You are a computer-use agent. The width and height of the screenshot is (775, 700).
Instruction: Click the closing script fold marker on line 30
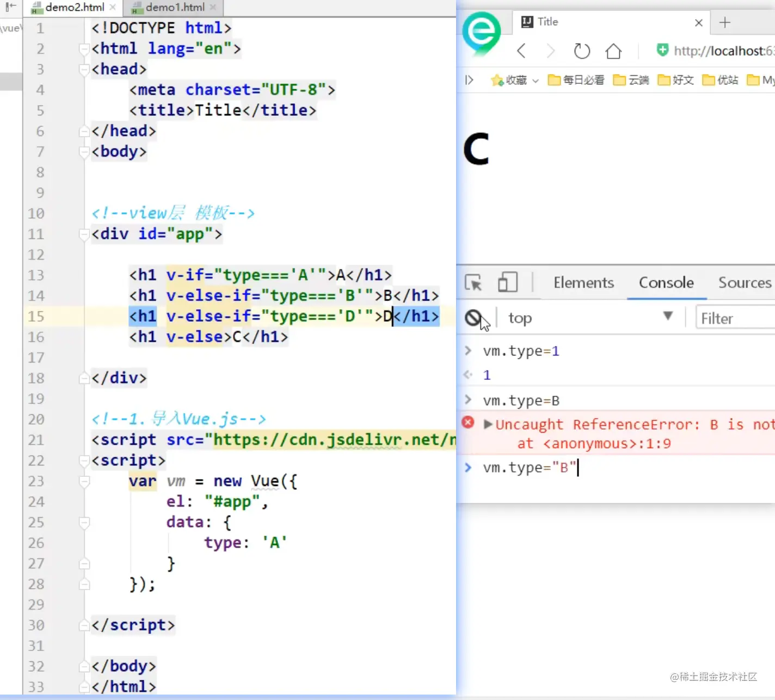coord(84,625)
